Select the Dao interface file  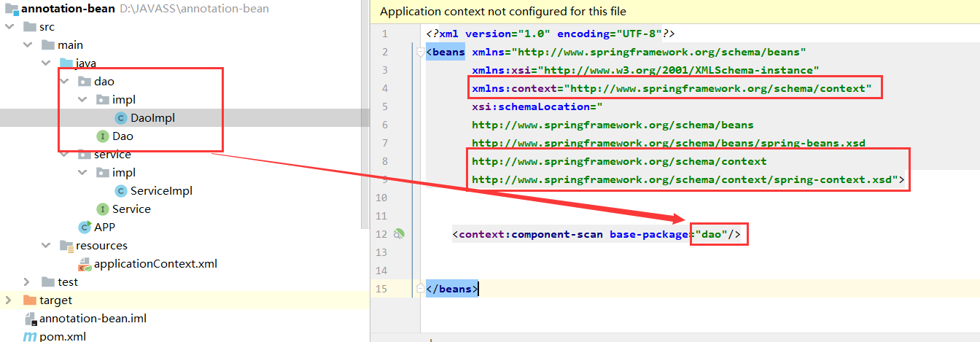click(123, 136)
